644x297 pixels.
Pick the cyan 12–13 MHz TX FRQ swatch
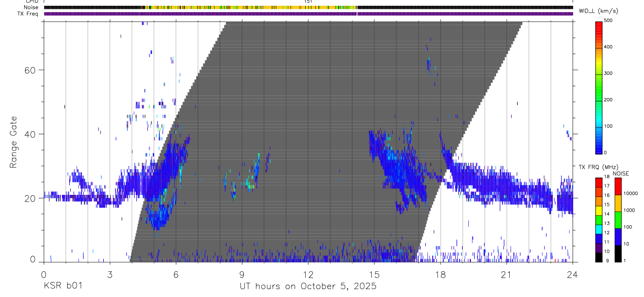coord(599,229)
